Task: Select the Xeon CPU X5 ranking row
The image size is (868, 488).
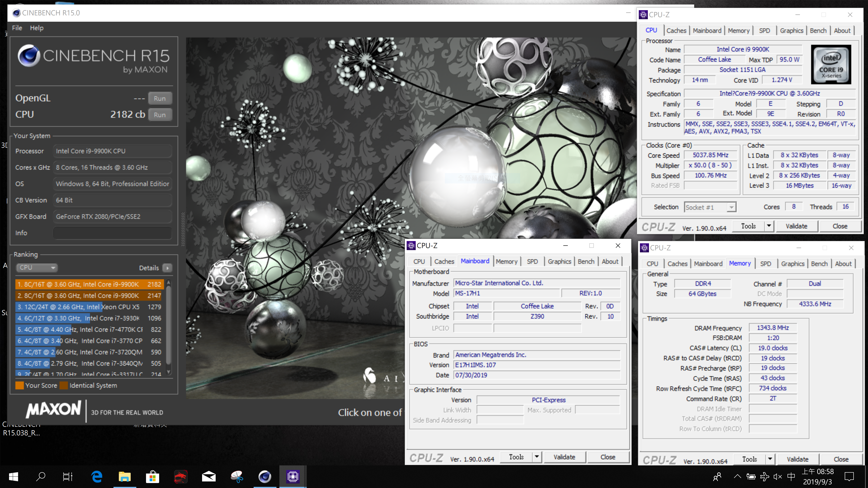Action: (90, 307)
